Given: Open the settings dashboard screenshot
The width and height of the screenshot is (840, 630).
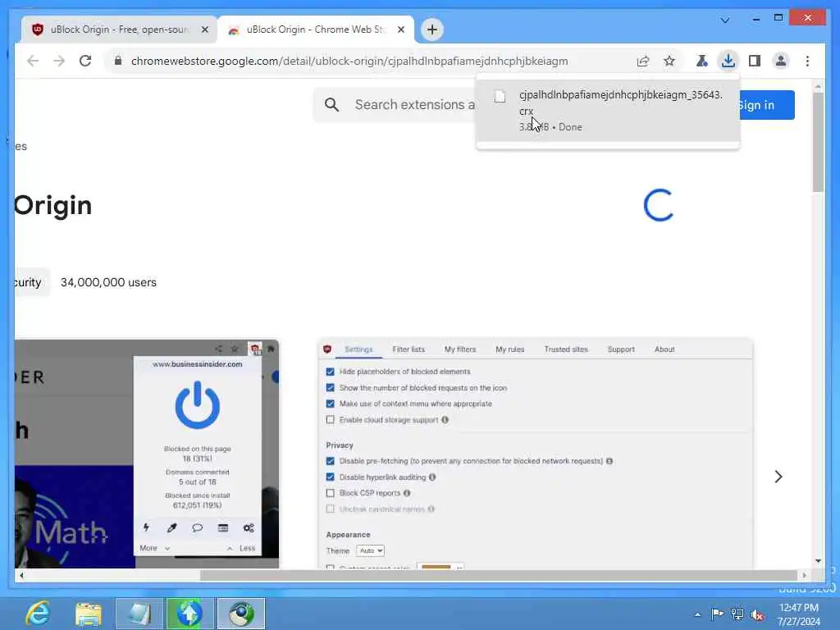Looking at the screenshot, I should (x=535, y=453).
